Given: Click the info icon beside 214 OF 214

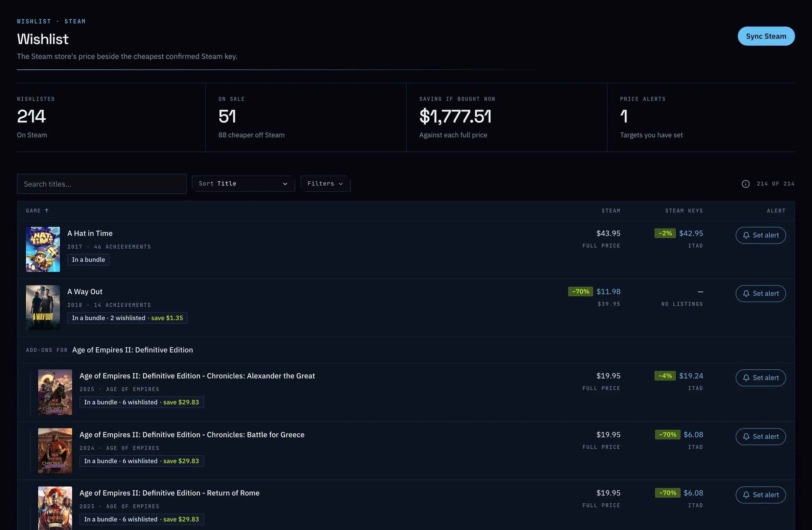Looking at the screenshot, I should (745, 184).
